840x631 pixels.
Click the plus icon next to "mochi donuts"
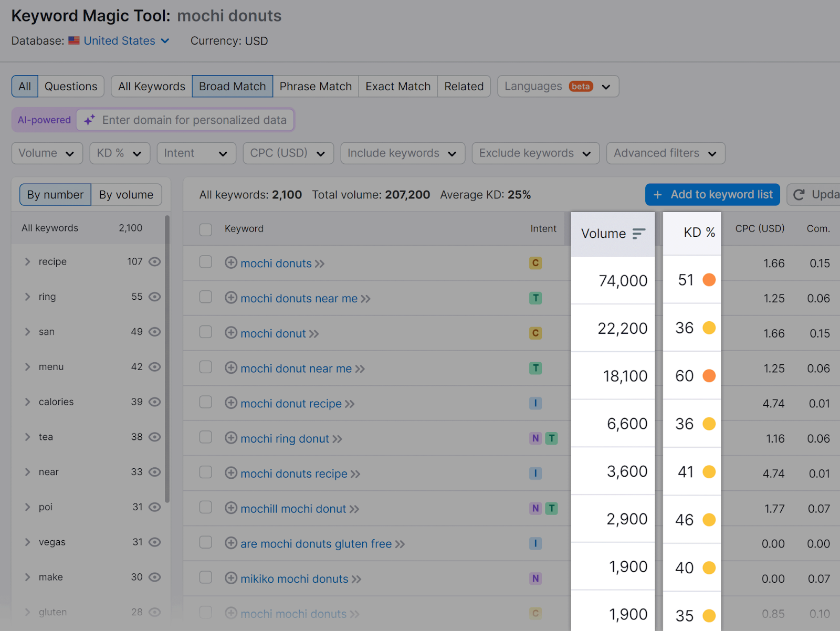coord(231,263)
